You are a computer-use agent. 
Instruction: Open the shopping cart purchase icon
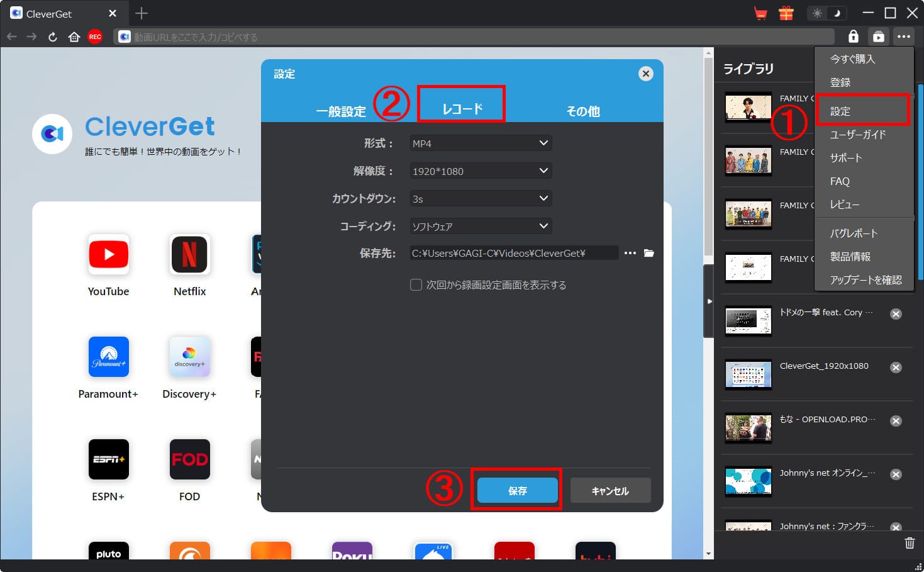point(760,13)
